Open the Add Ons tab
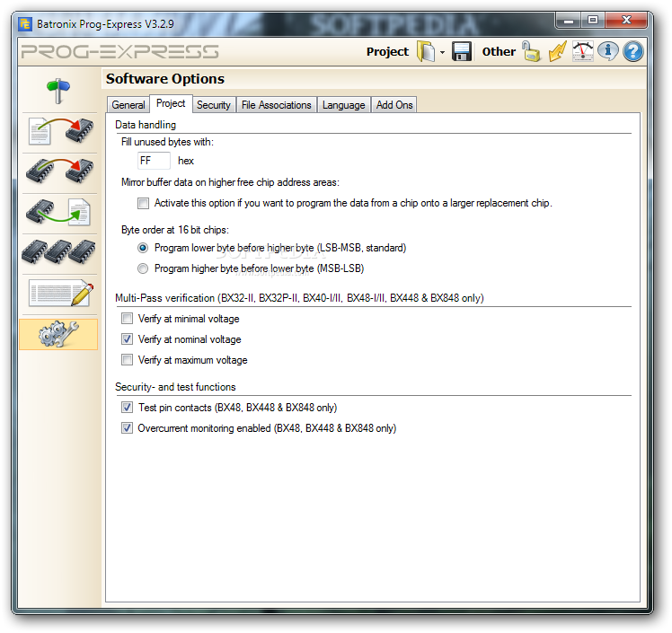This screenshot has width=672, height=633. pyautogui.click(x=394, y=104)
